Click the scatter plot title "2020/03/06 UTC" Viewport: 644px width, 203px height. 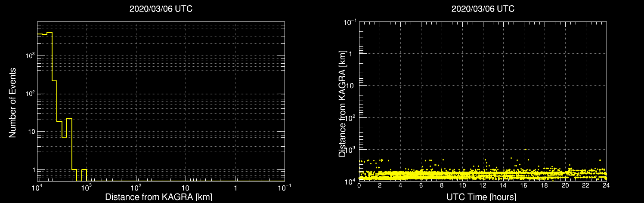(x=483, y=9)
